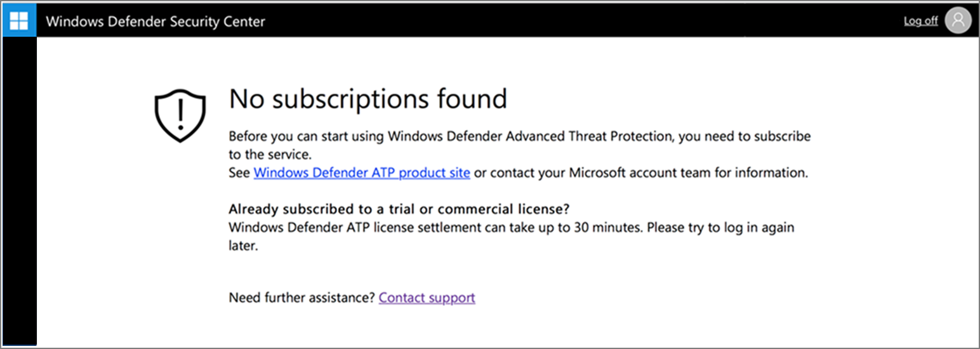Screen dimensions: 980x349
Task: Click the Windows logo icon
Action: (x=19, y=21)
